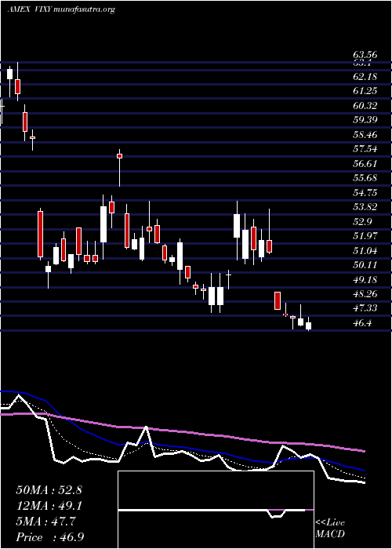The width and height of the screenshot is (392, 549).
Task: Click the 51.97 price axis label
Action: [x=365, y=236]
